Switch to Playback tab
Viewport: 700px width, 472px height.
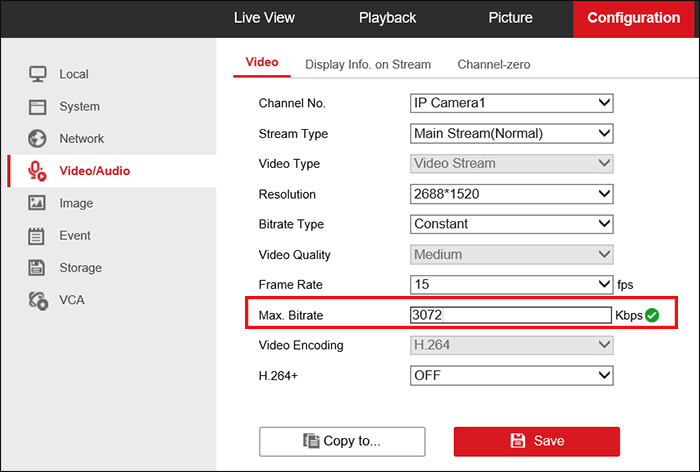pyautogui.click(x=388, y=18)
